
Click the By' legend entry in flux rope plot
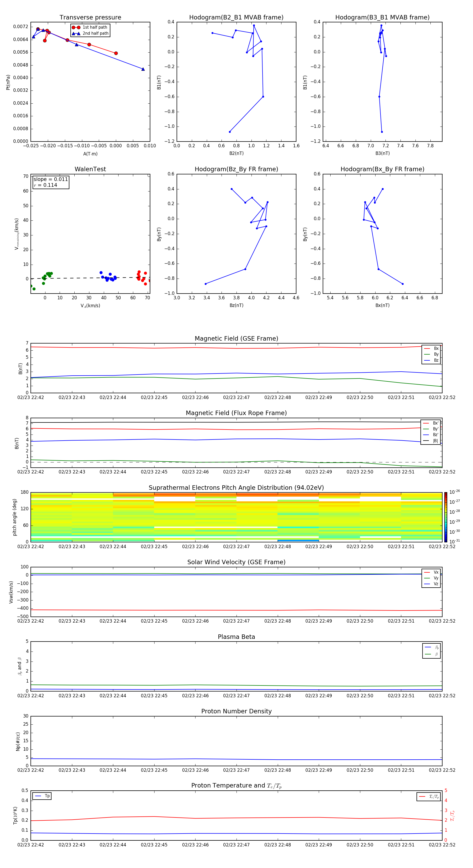[x=431, y=429]
